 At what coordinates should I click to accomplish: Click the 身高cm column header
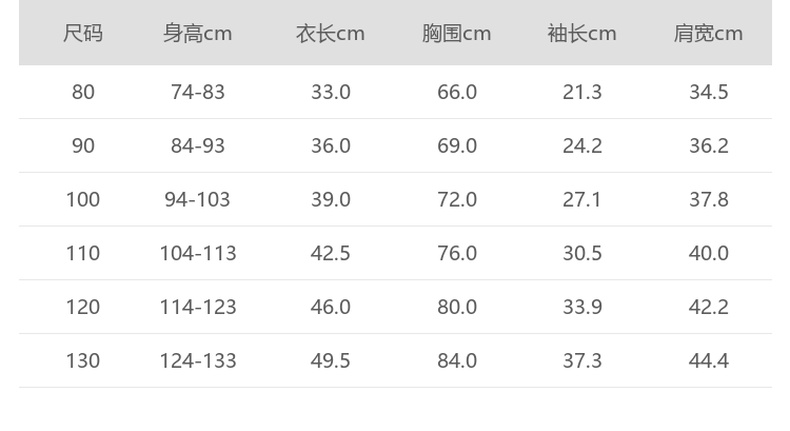[198, 34]
